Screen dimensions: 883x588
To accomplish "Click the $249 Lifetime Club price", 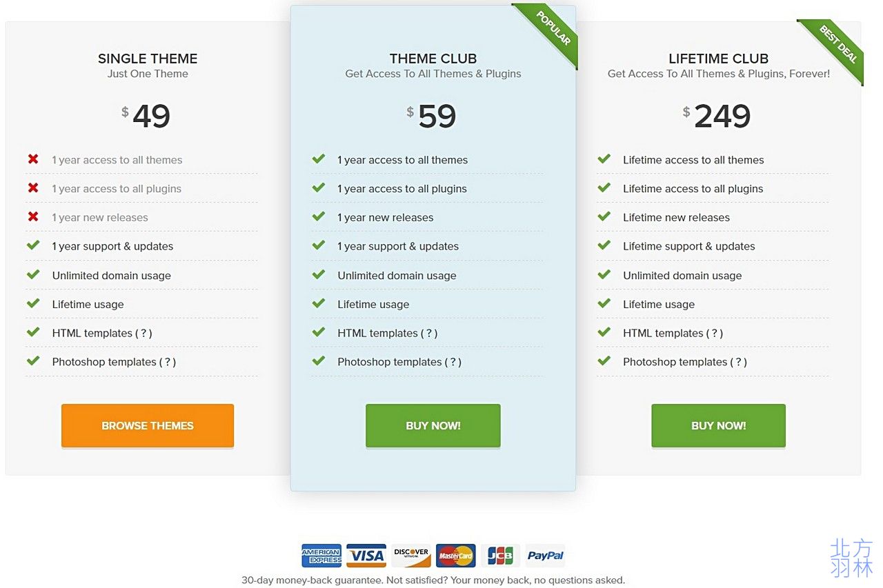I will point(717,116).
